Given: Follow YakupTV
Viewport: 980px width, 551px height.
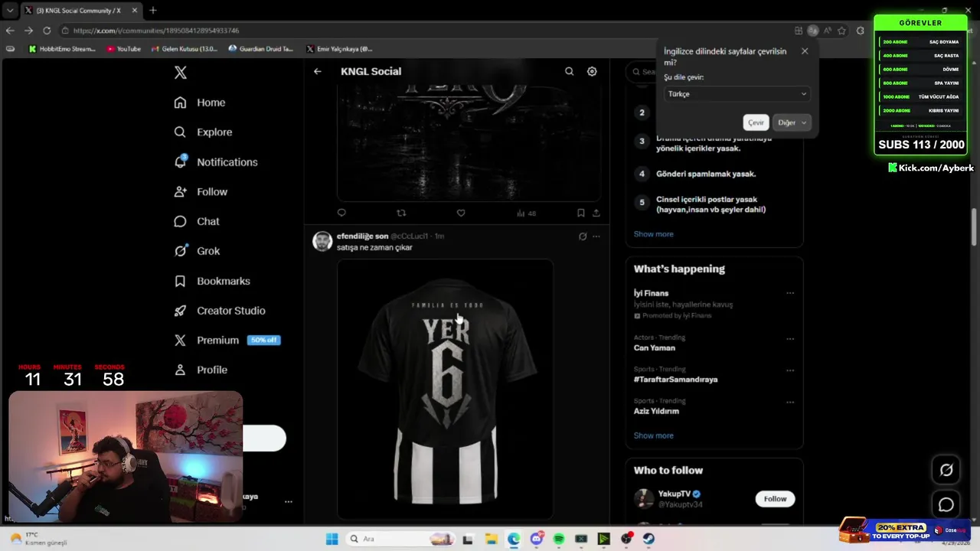Looking at the screenshot, I should click(775, 499).
